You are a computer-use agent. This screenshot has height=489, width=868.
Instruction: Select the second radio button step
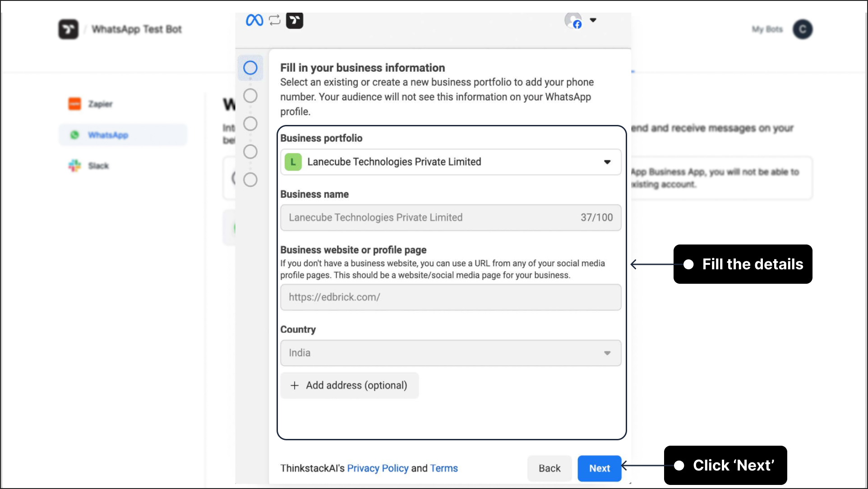(x=250, y=96)
